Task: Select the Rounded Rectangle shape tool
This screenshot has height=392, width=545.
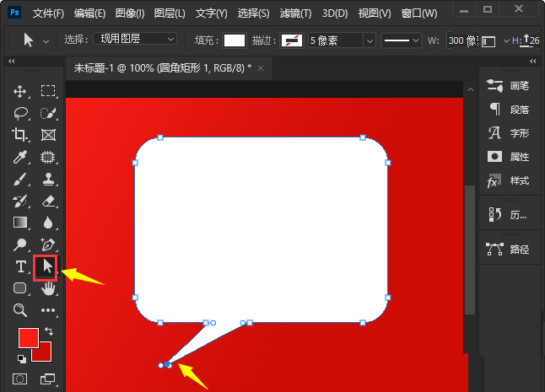Action: [x=19, y=288]
